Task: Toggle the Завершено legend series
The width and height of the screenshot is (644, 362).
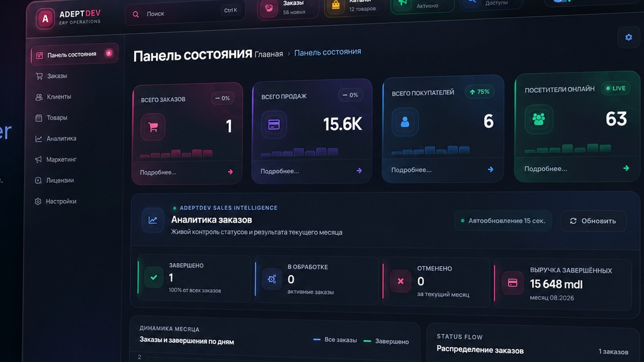Action: click(x=386, y=341)
